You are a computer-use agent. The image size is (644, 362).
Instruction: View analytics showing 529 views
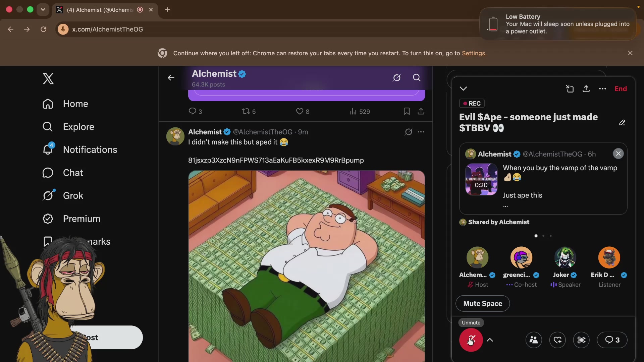click(360, 111)
